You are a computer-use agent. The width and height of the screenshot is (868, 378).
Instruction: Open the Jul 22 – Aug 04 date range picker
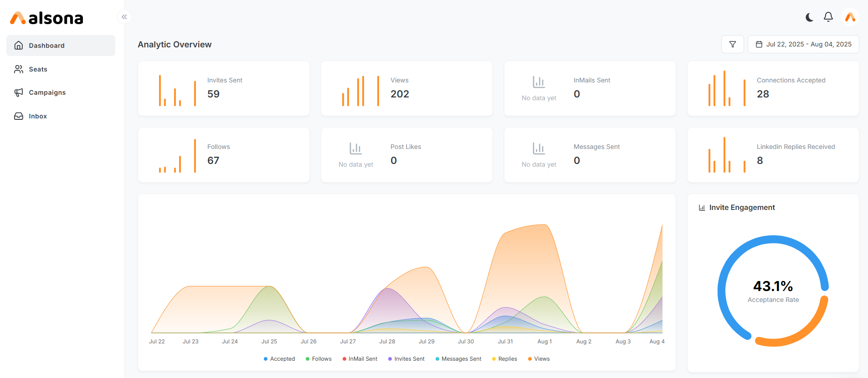[x=803, y=44]
